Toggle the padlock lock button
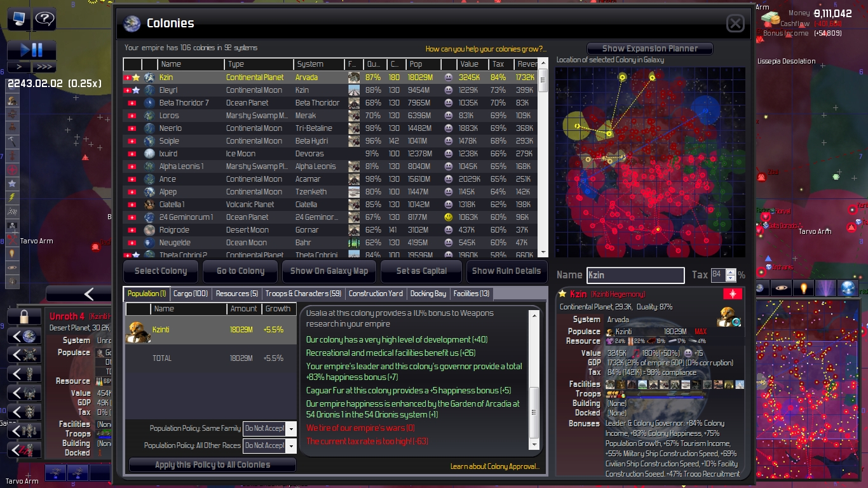Screen dimensions: 868x488 pos(25,316)
